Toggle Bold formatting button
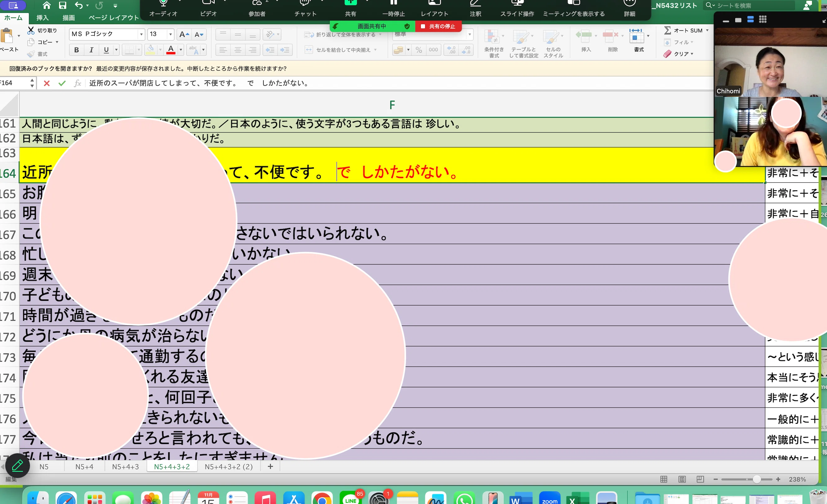 [77, 50]
